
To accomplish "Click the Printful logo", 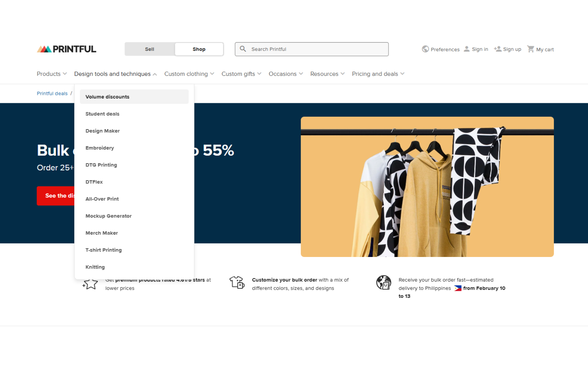I will coord(66,48).
